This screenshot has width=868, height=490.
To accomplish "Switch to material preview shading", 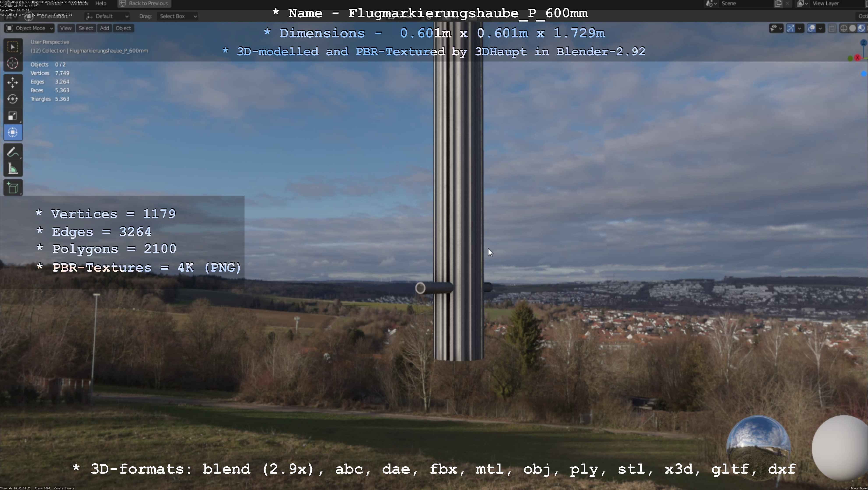I will tap(861, 28).
